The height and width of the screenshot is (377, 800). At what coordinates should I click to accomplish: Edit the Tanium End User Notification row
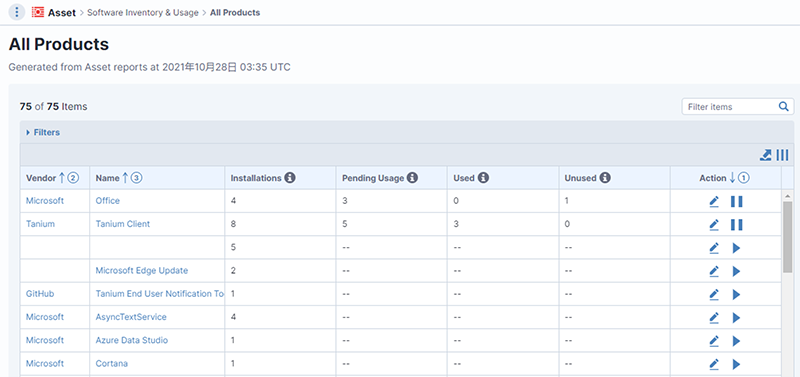pos(714,294)
